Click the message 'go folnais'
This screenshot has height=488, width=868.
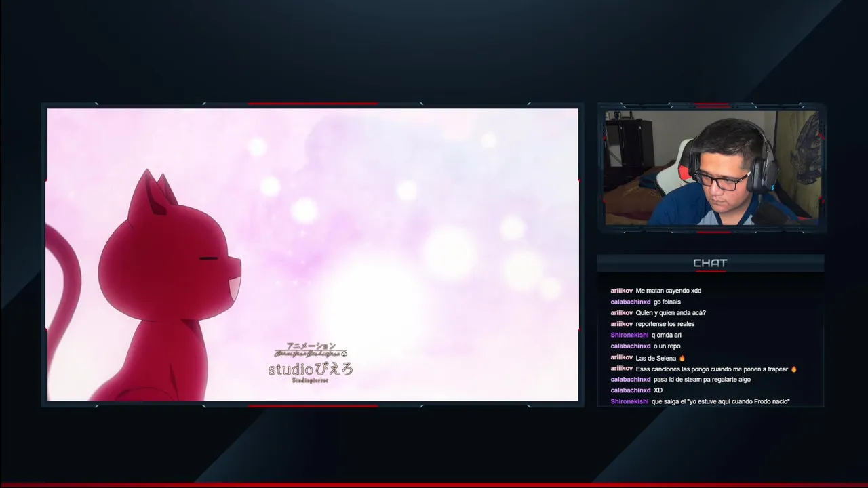pyautogui.click(x=667, y=302)
